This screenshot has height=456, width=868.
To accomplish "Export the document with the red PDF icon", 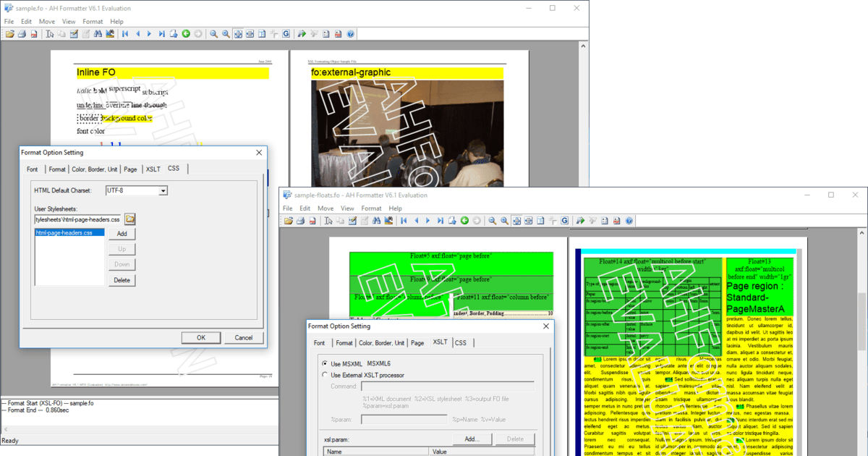I will (34, 34).
